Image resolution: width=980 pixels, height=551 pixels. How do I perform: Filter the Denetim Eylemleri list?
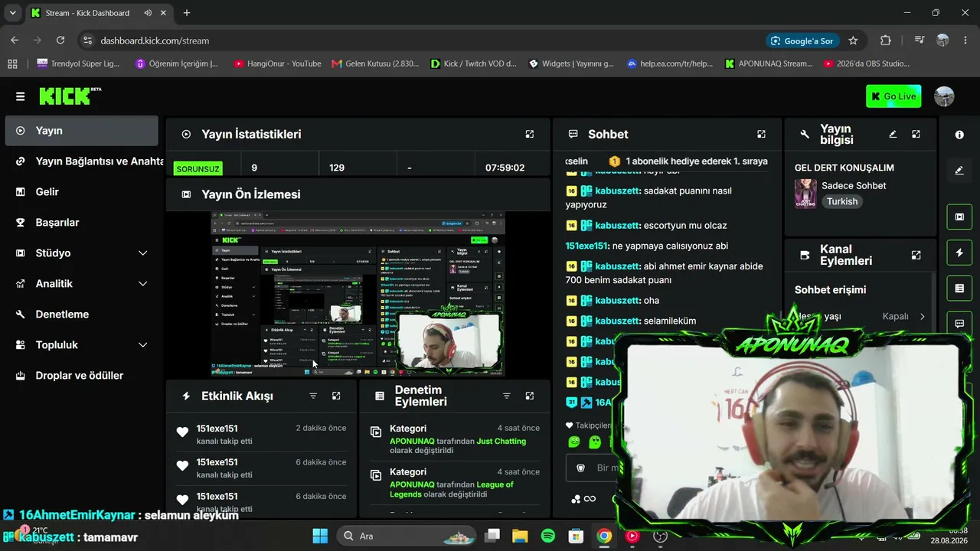tap(506, 396)
